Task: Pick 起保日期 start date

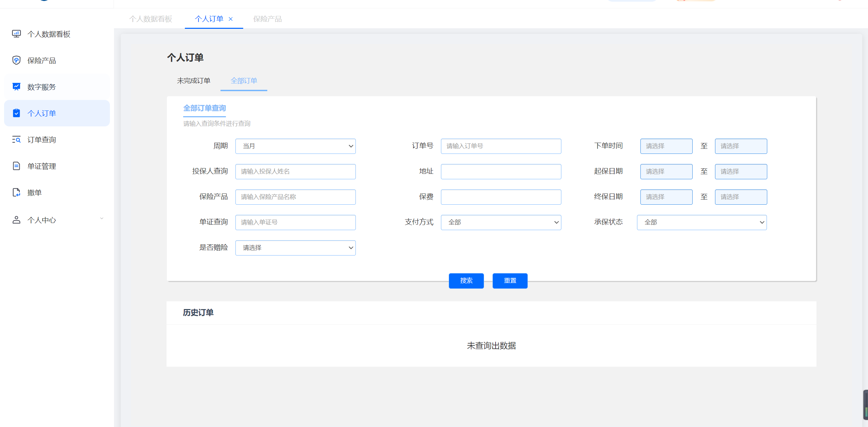Action: tap(666, 171)
